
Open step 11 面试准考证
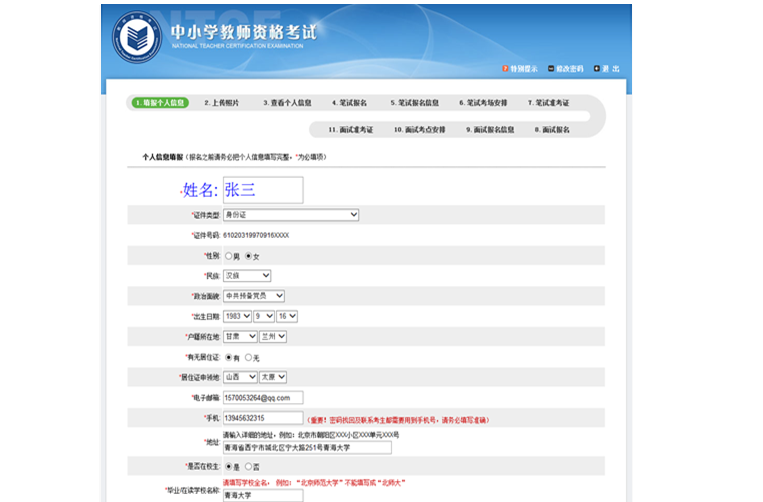click(349, 130)
